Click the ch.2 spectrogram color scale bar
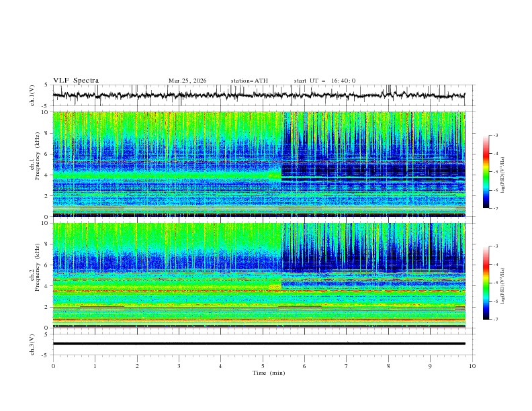532x411 pixels. pos(486,283)
